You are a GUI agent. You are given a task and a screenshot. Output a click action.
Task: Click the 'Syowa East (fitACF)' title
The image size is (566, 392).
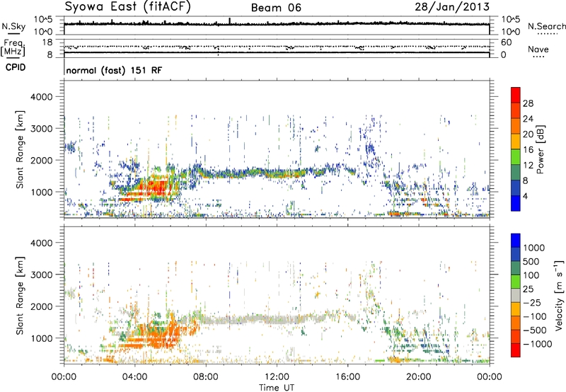tap(127, 6)
